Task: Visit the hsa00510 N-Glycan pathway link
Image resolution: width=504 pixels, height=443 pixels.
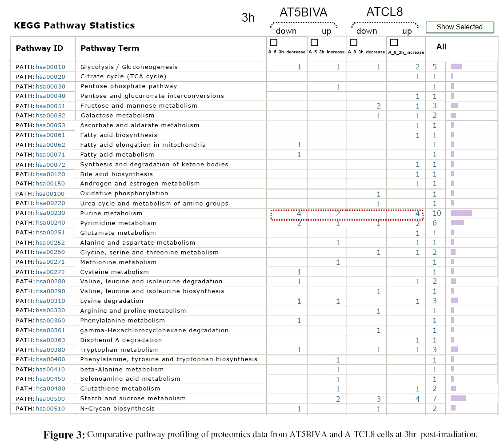Action: (x=50, y=409)
